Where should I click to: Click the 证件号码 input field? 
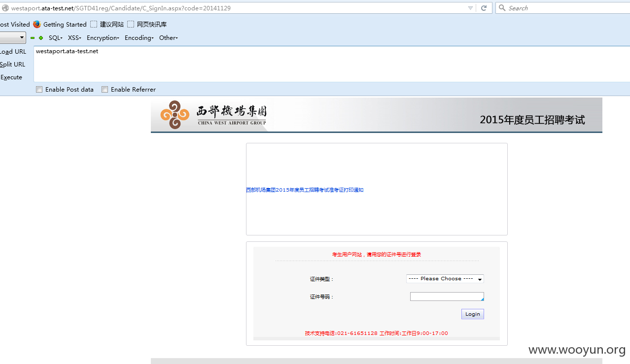[x=447, y=297]
